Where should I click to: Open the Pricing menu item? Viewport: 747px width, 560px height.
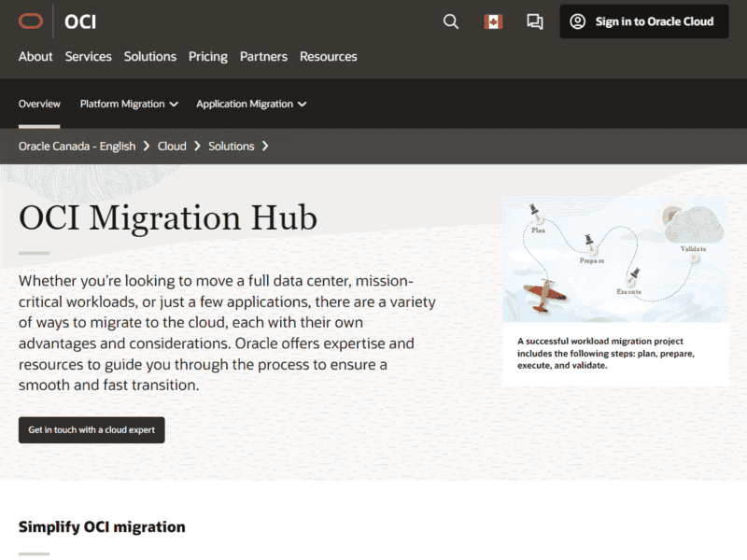click(x=207, y=56)
